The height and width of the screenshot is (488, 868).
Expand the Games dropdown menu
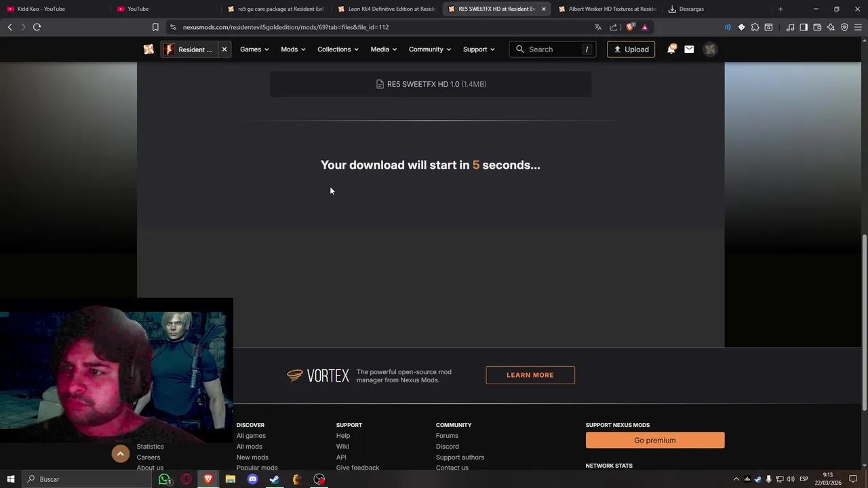click(x=254, y=49)
